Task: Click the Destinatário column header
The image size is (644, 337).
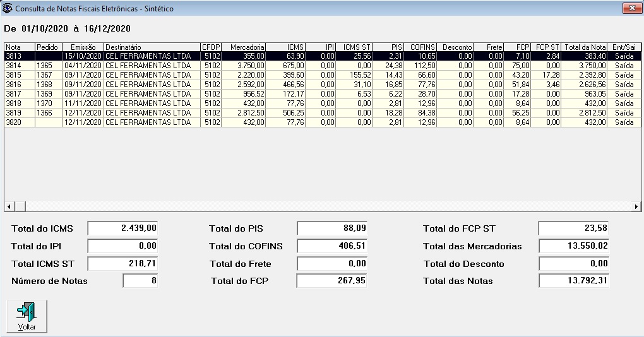Action: [152, 47]
